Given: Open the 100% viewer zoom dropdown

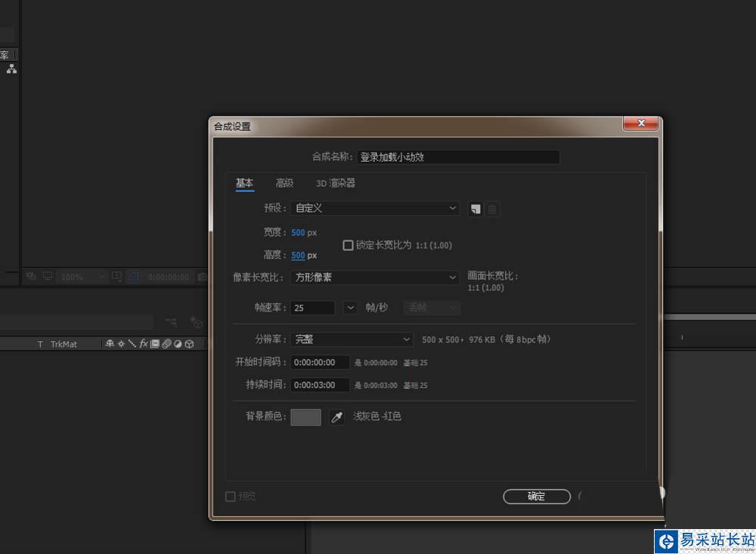Looking at the screenshot, I should point(81,277).
